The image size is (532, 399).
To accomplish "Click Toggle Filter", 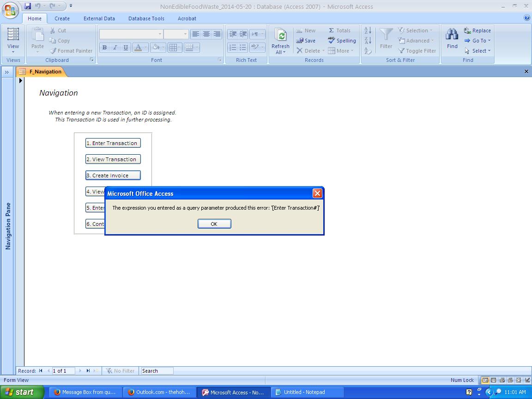I will [x=417, y=51].
